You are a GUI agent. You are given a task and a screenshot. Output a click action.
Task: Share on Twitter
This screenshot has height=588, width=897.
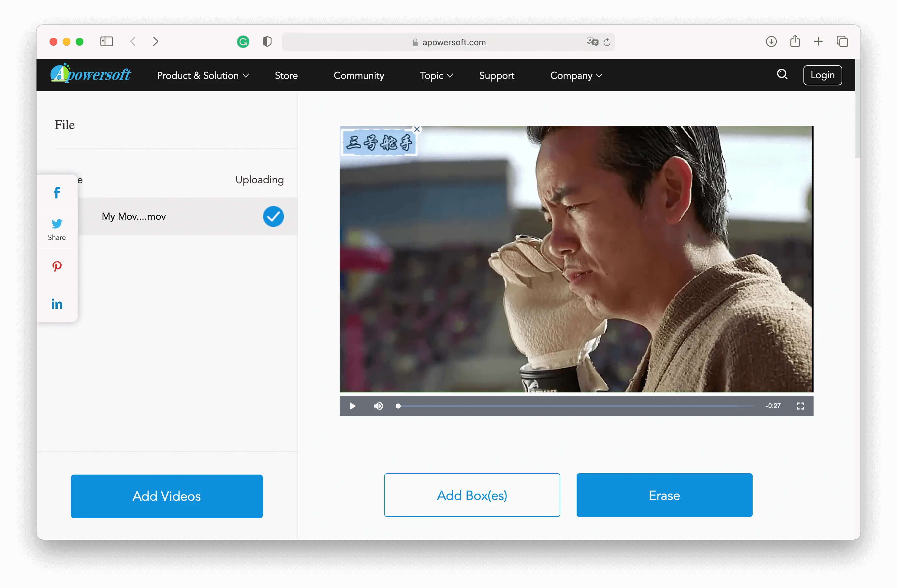click(57, 224)
